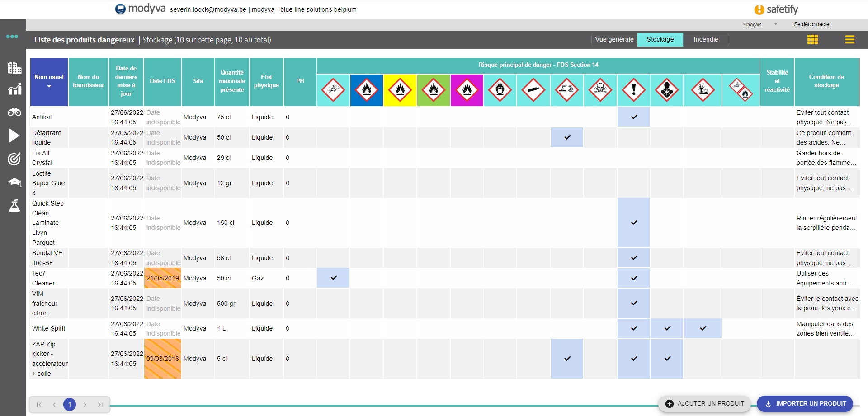This screenshot has width=868, height=416.
Task: Open the Français language dropdown
Action: 760,24
